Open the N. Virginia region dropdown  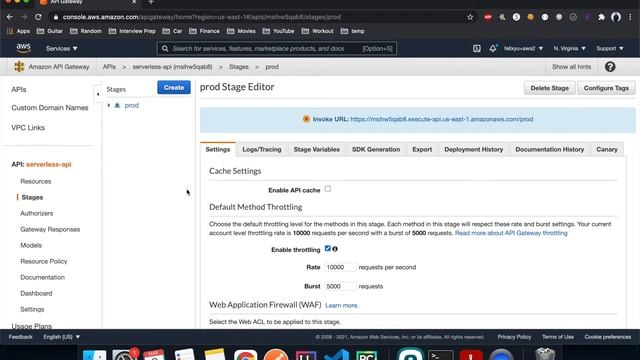point(569,48)
